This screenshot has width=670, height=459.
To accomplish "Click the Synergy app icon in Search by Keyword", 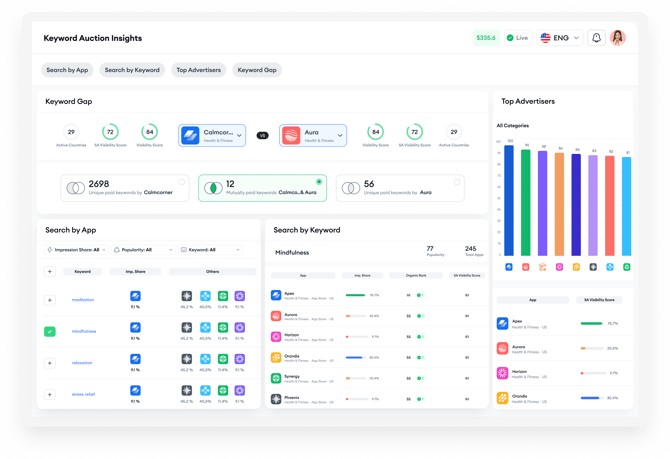I will [x=276, y=377].
